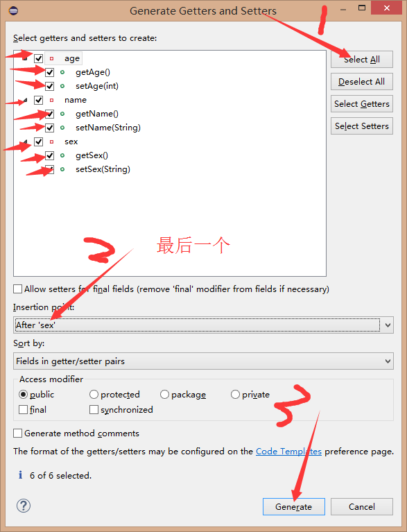Maximize the dialog window
Screen dimensions: 407x532
coord(362,8)
